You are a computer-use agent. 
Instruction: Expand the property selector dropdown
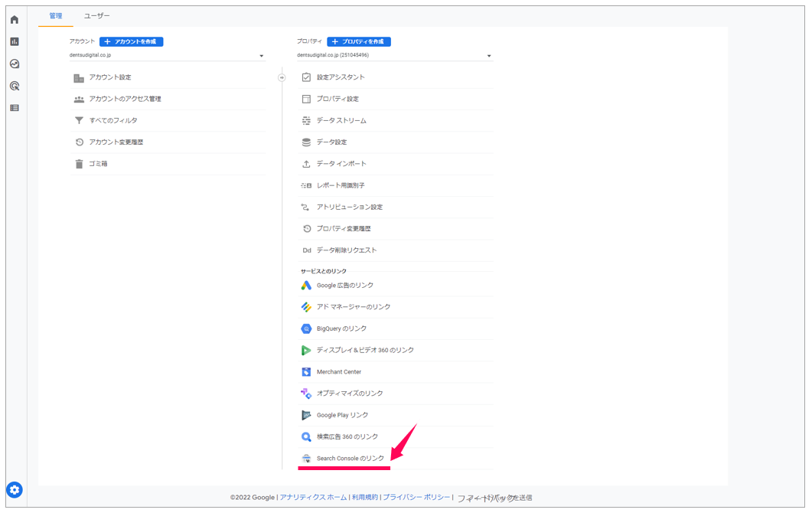point(489,56)
